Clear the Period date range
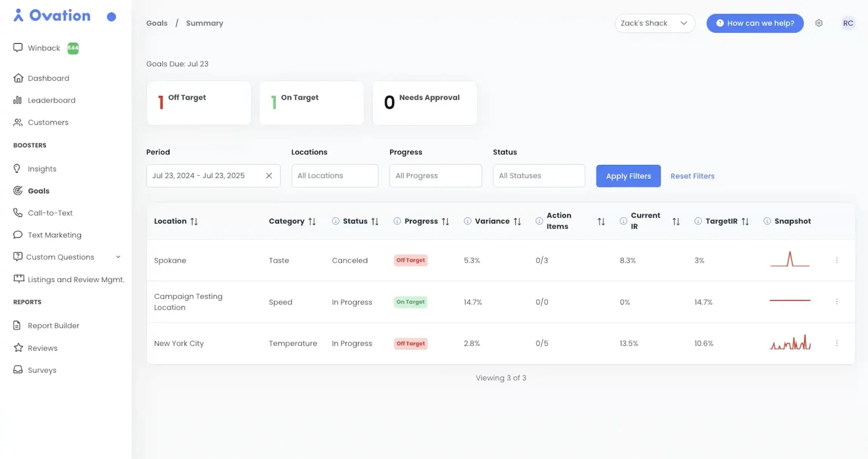 pos(269,176)
